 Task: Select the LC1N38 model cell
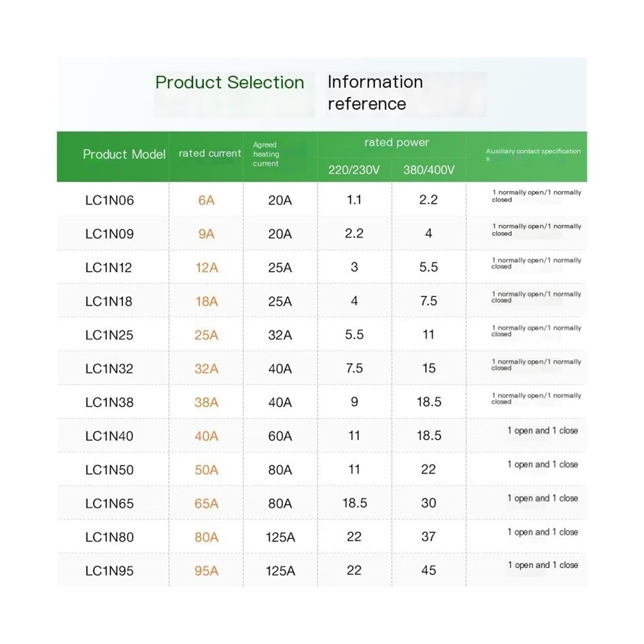tap(109, 402)
